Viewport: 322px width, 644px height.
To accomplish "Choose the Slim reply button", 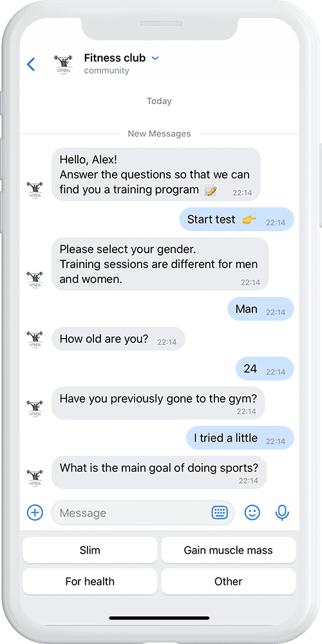I will point(90,550).
